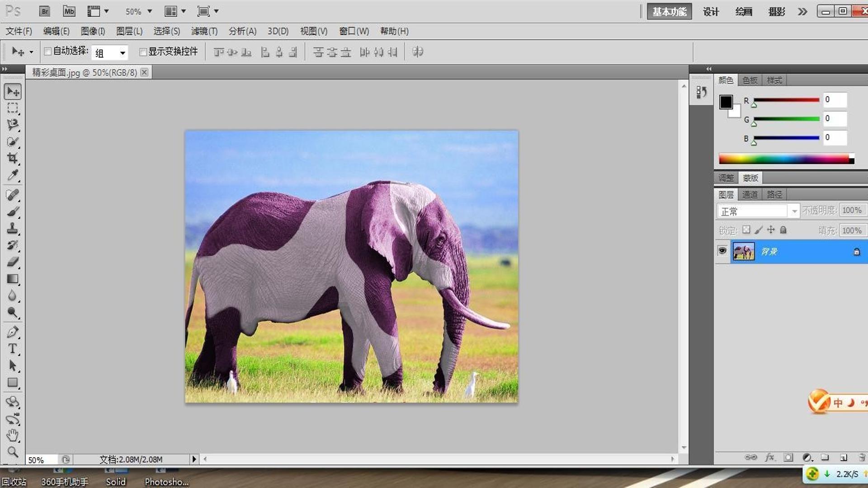868x488 pixels.
Task: Select the Move tool in toolbox
Action: coord(13,91)
